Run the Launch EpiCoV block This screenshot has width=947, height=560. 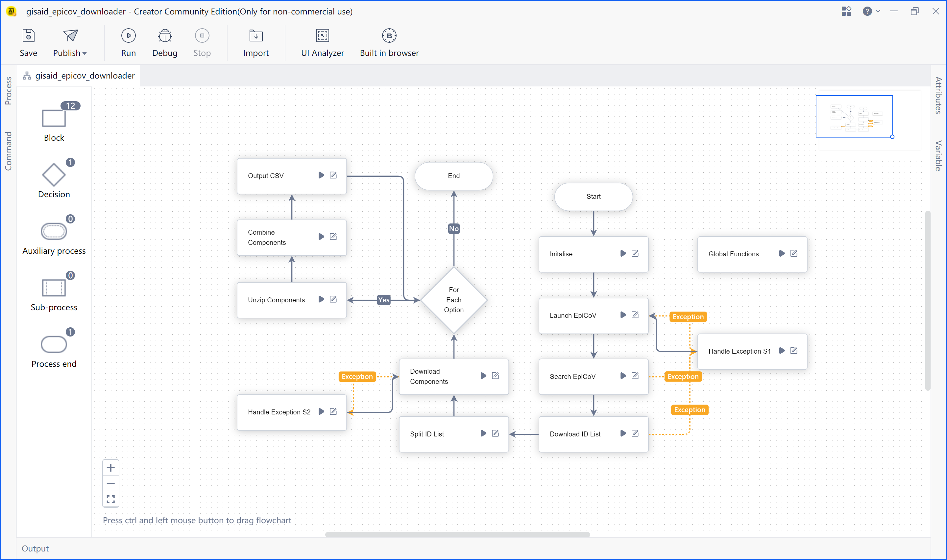click(x=623, y=315)
